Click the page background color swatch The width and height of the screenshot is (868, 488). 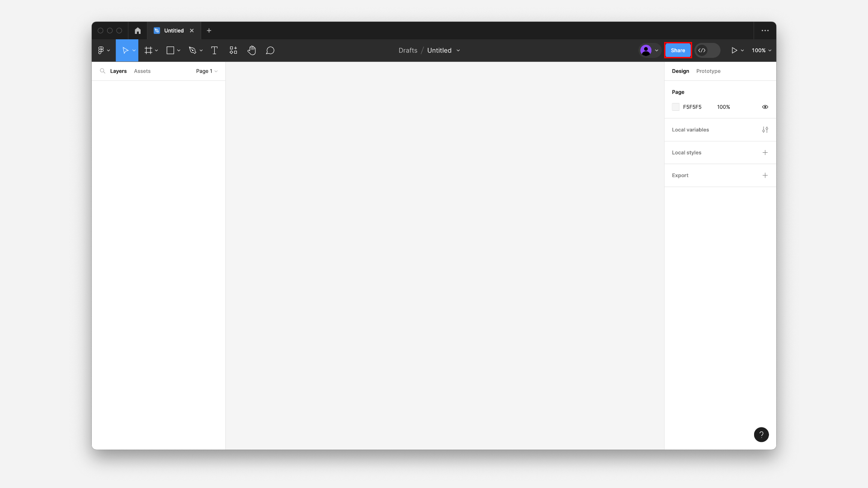click(675, 107)
